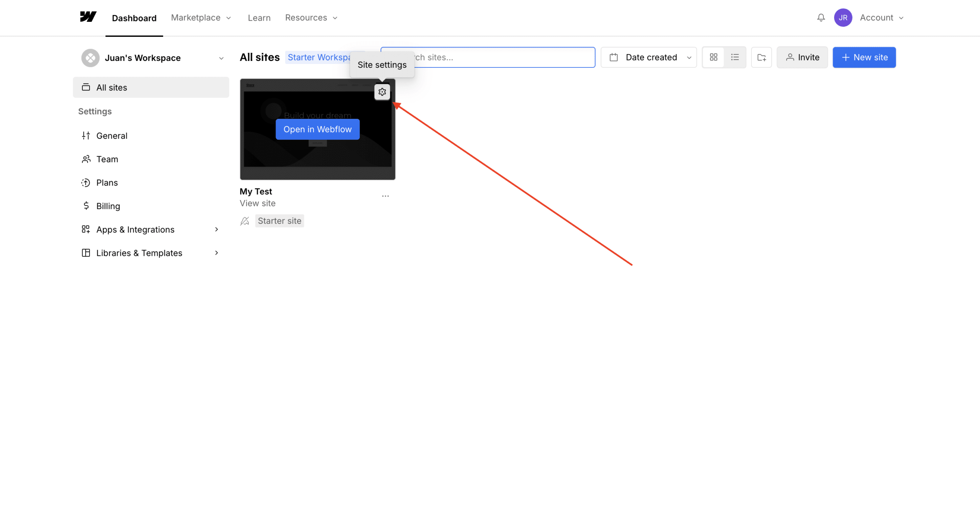
Task: Switch to list view layout
Action: click(x=735, y=57)
